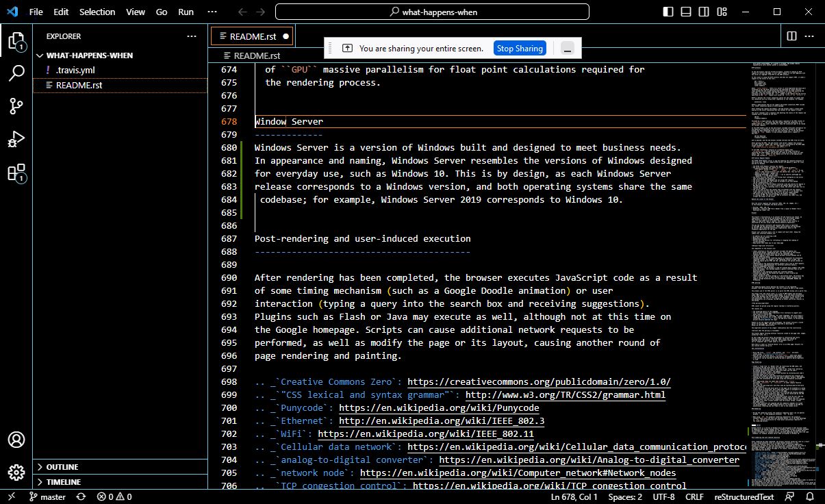Open the Explorer view in activity bar

16,41
